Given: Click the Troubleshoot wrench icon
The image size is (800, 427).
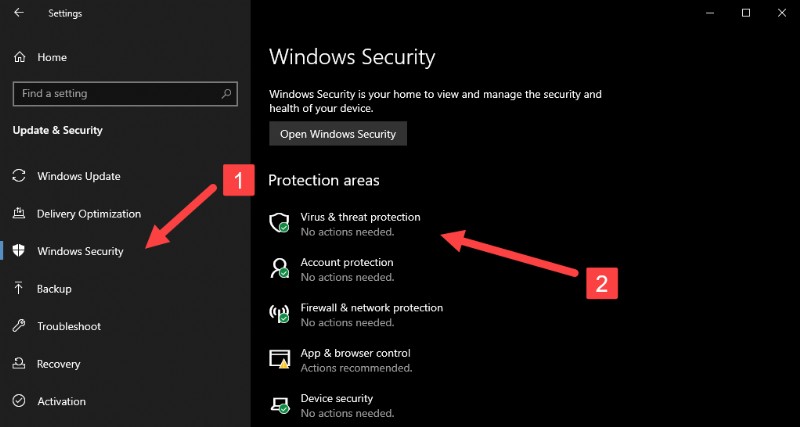Looking at the screenshot, I should [19, 326].
